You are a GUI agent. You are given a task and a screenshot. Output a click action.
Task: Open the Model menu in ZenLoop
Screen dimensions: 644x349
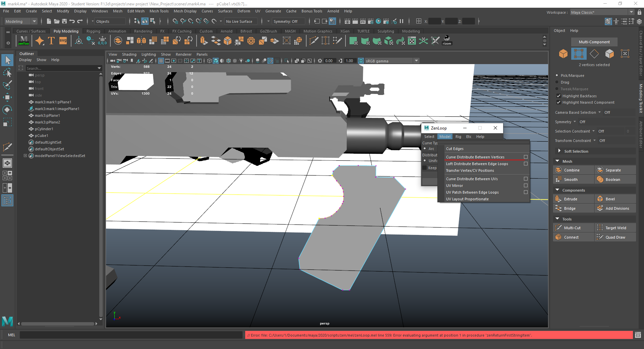445,137
